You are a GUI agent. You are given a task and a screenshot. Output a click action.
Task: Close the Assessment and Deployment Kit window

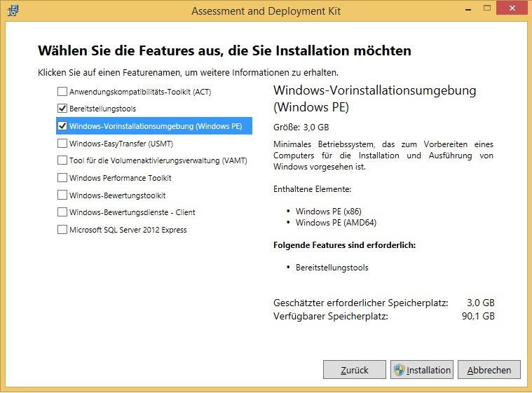pos(512,8)
